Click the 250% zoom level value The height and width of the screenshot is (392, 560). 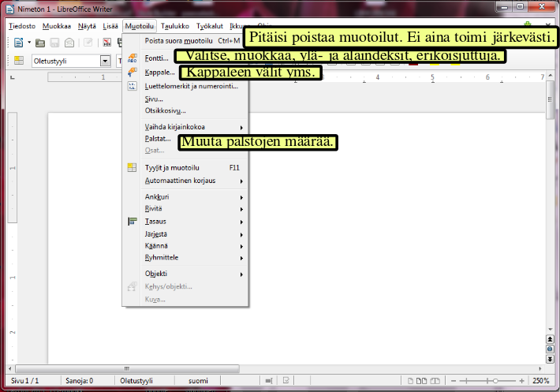tap(541, 381)
